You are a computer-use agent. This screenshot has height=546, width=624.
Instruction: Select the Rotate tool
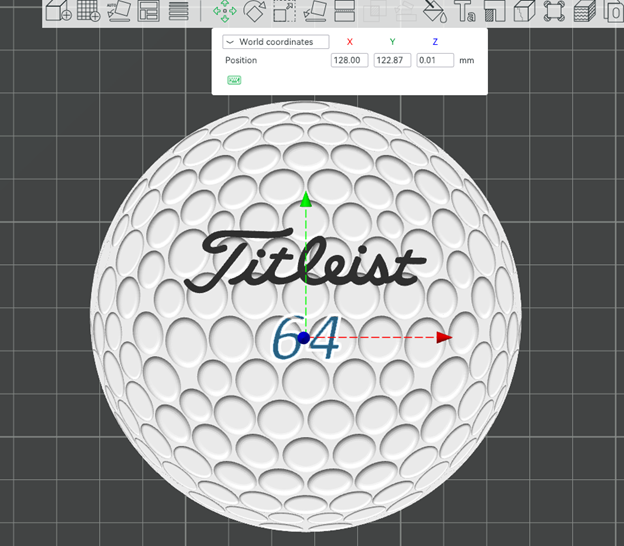(255, 11)
